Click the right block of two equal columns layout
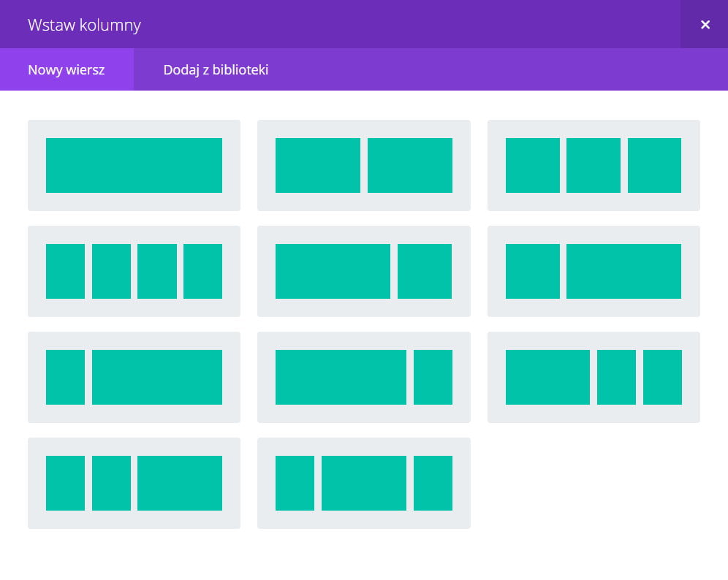This screenshot has height=580, width=728. (x=409, y=165)
